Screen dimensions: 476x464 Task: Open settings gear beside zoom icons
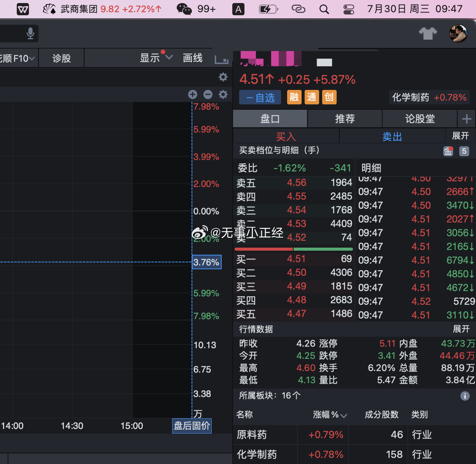tap(223, 94)
